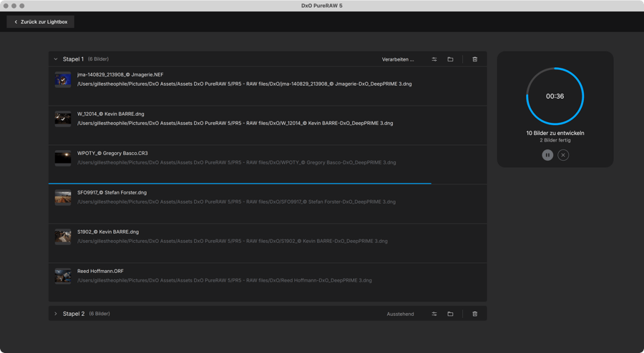Go back via Zurück zur Lightbox button
The height and width of the screenshot is (353, 644).
coord(40,21)
